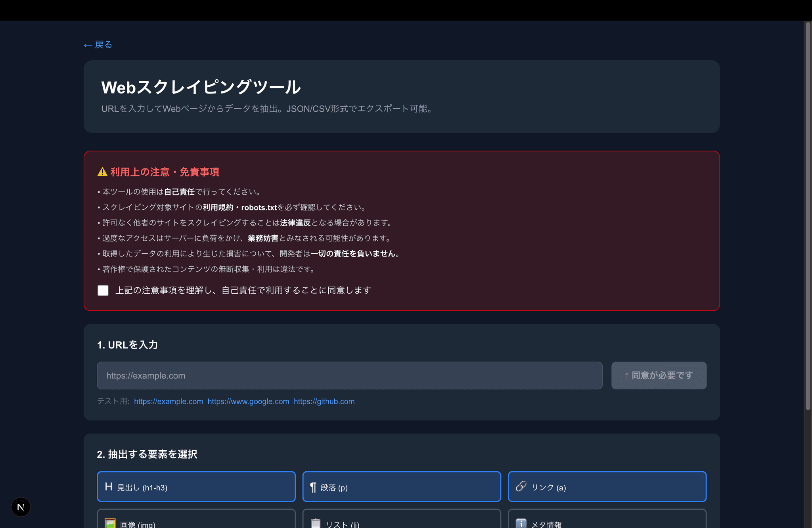Click the info icon on メタ情報 card
Image resolution: width=812 pixels, height=528 pixels.
pos(521,523)
